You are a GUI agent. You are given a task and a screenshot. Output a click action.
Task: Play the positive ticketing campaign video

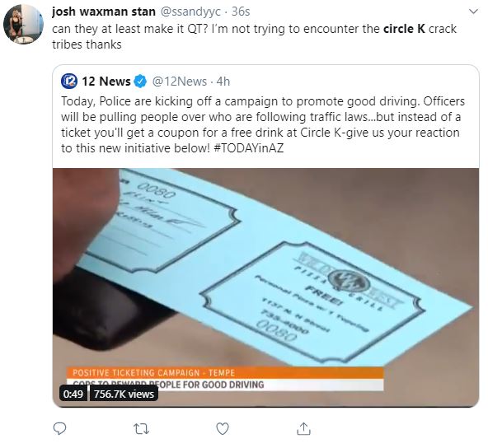[x=265, y=287]
